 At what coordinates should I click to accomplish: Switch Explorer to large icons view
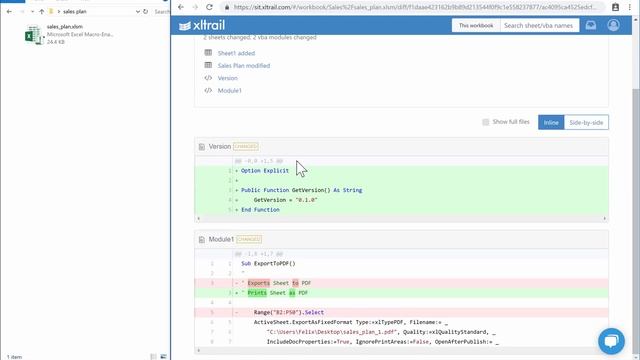coord(163,357)
